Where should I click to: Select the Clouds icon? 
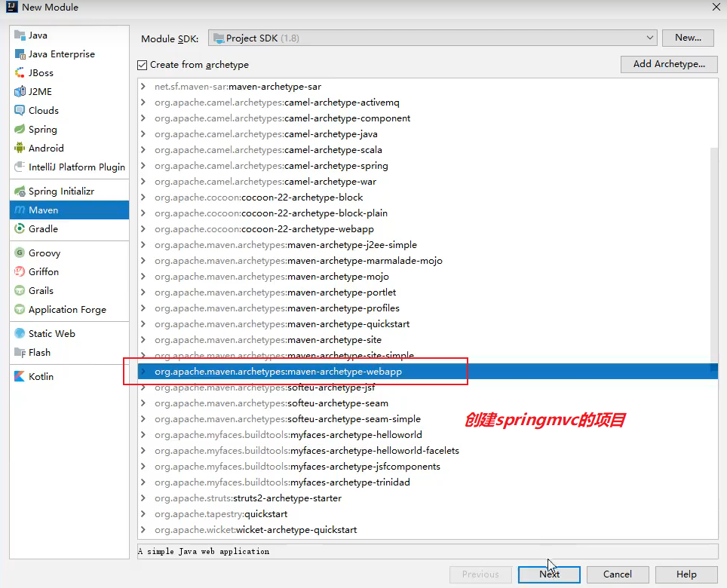click(x=20, y=110)
